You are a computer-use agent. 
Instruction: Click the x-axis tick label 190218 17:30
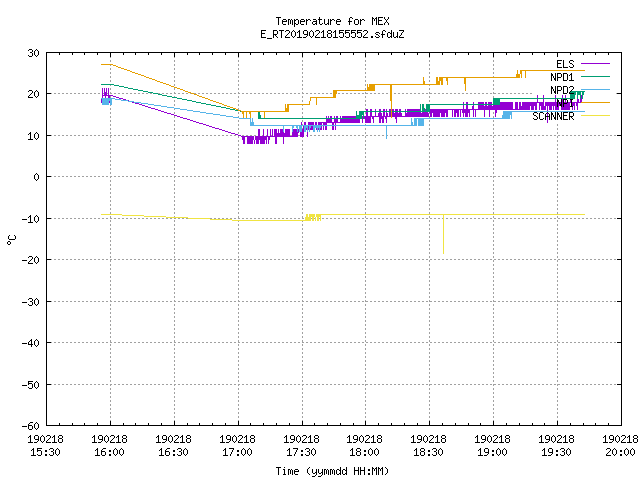coord(302,446)
